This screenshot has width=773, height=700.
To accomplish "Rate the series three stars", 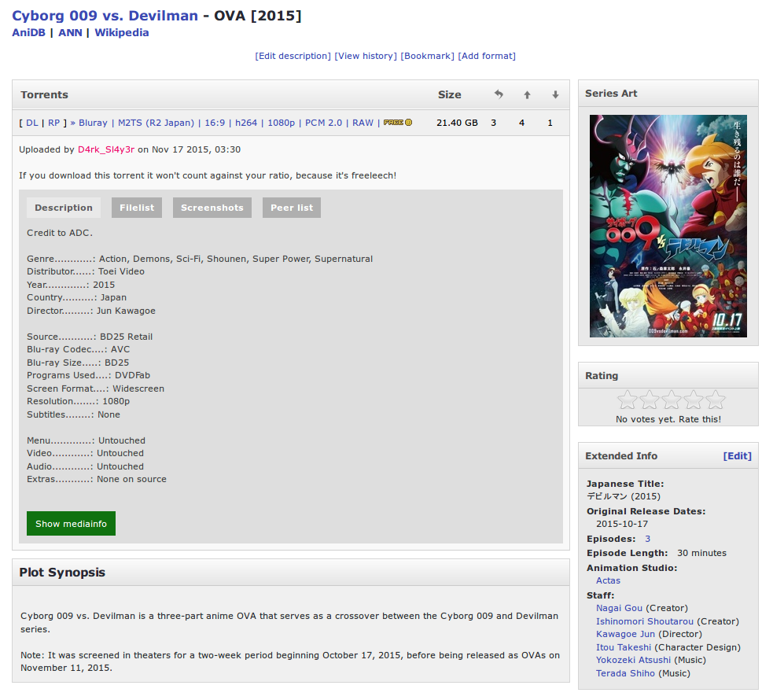I will [x=671, y=400].
